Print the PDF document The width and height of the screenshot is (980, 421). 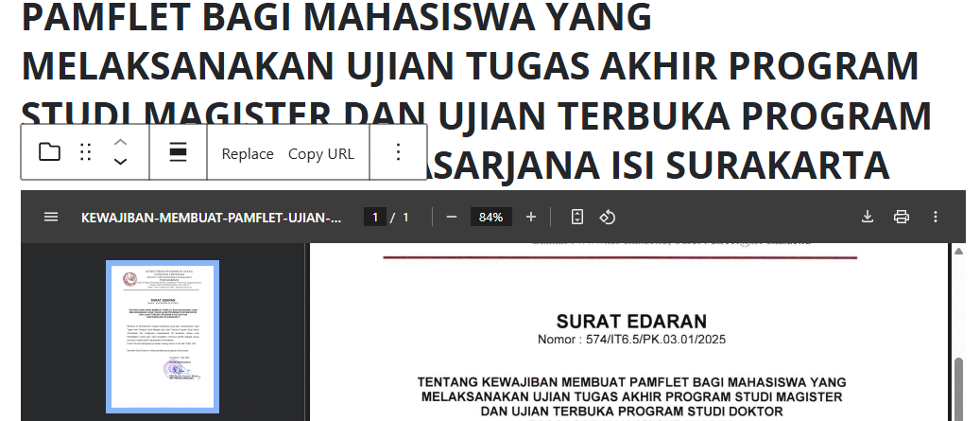[902, 217]
